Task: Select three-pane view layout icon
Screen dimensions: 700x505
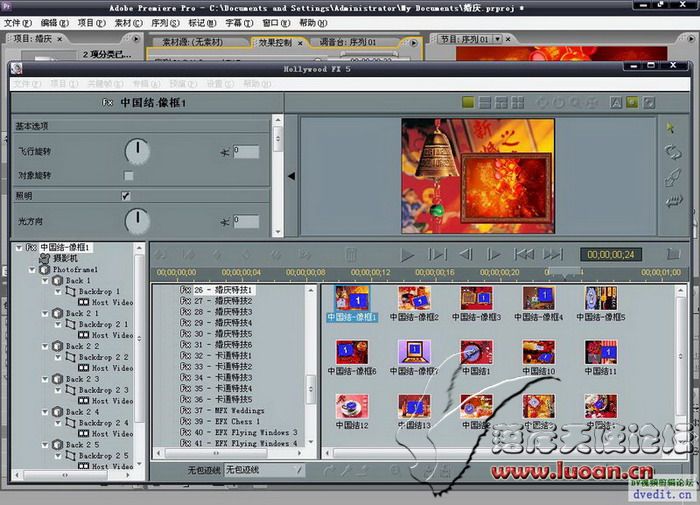Action: 501,103
